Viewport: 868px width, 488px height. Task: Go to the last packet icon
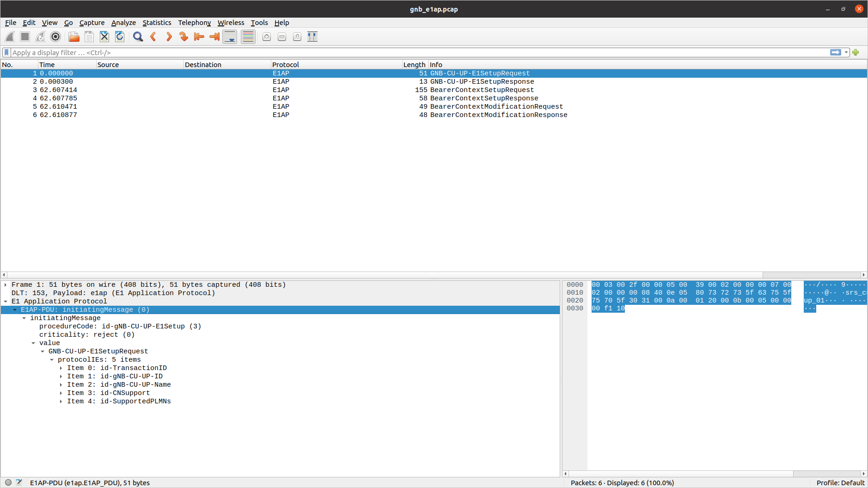[x=214, y=37]
